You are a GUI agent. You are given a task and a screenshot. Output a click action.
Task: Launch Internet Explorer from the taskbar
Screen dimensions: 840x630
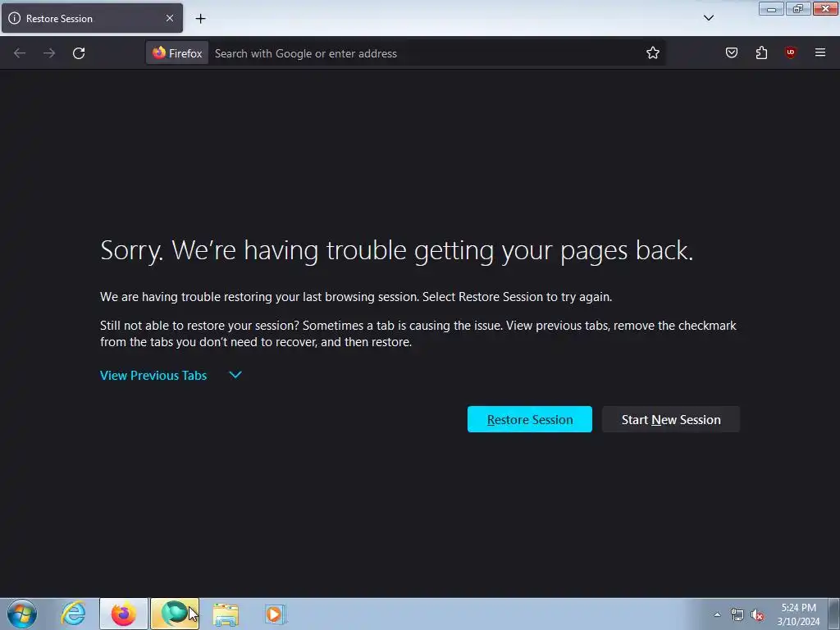coord(73,614)
